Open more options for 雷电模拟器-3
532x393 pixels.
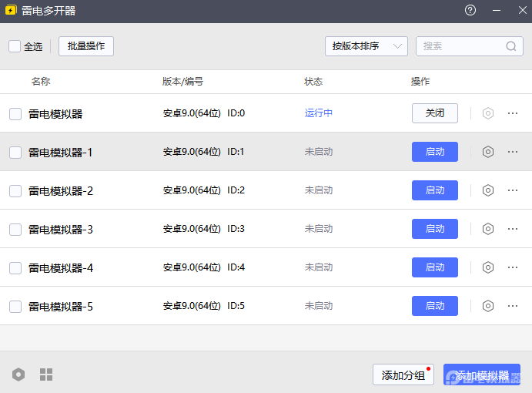(x=513, y=229)
